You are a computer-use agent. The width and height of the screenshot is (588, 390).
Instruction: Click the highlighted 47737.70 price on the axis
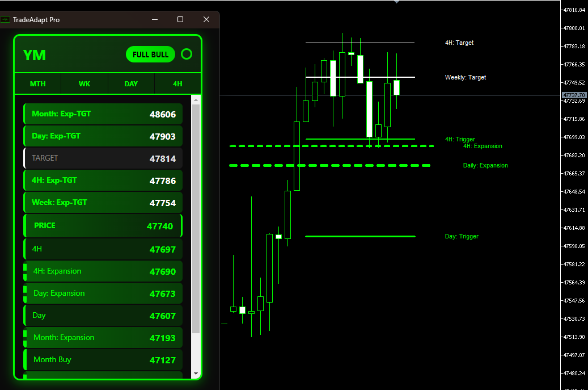coord(573,96)
